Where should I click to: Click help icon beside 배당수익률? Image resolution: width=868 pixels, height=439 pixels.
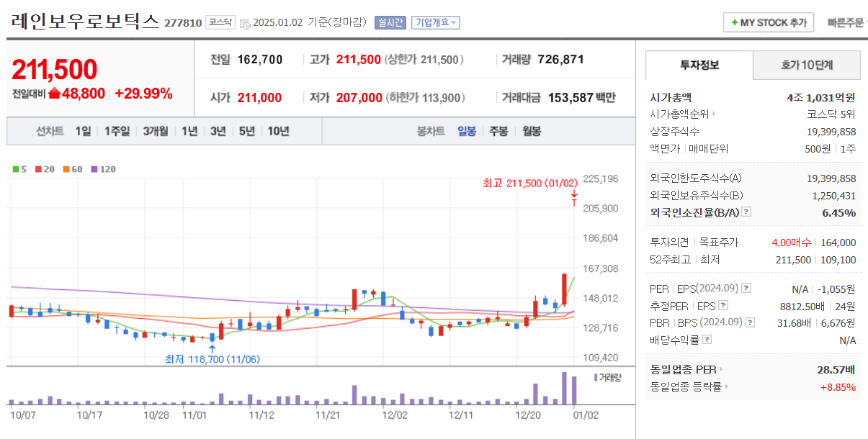pos(708,340)
